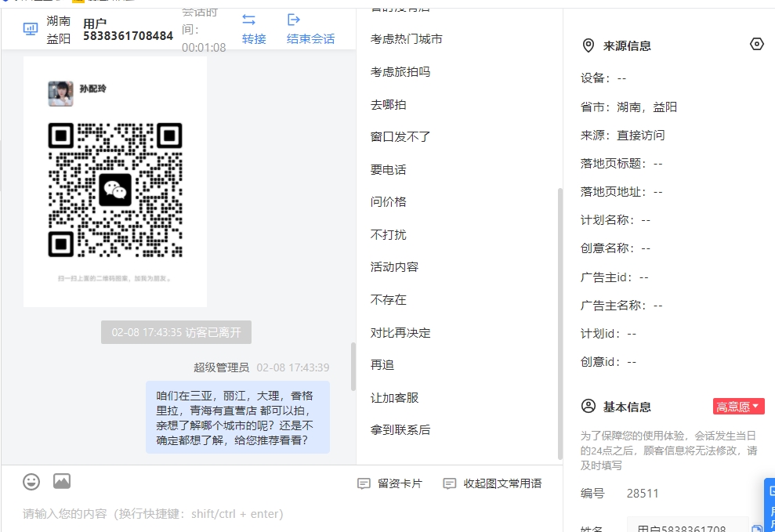The width and height of the screenshot is (775, 532).
Task: Select quick phrase 不存在
Action: [x=388, y=300]
